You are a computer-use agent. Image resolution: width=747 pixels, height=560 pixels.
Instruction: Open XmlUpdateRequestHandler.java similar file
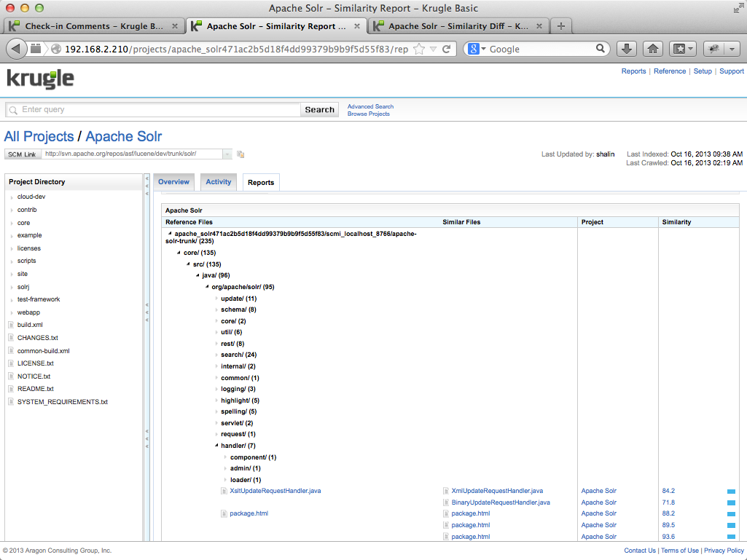[x=497, y=491]
